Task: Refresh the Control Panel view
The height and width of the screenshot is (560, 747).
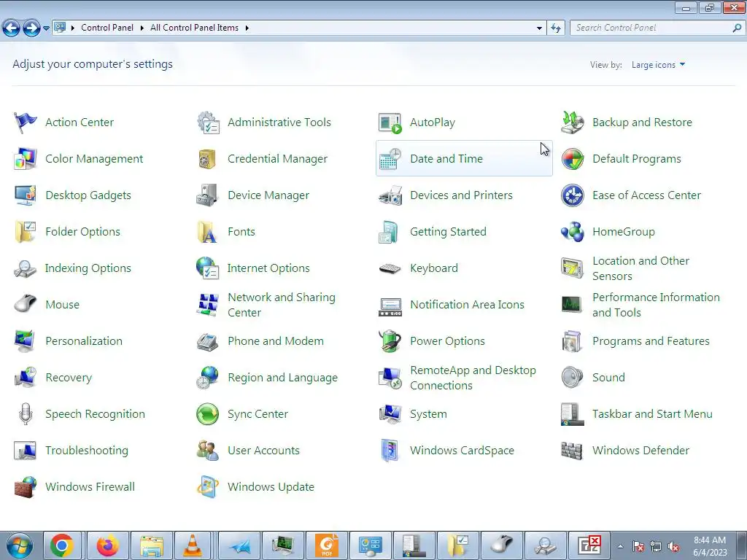Action: pos(556,28)
